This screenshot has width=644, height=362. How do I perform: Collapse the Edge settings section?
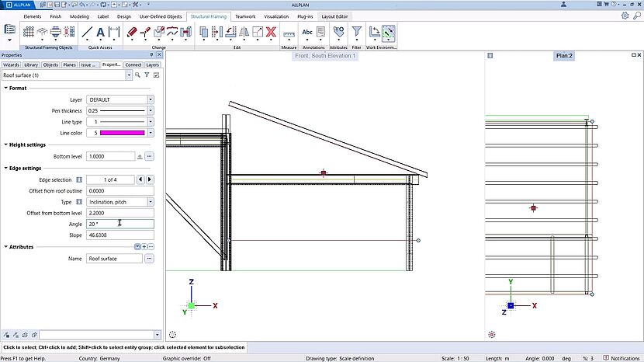click(x=5, y=168)
